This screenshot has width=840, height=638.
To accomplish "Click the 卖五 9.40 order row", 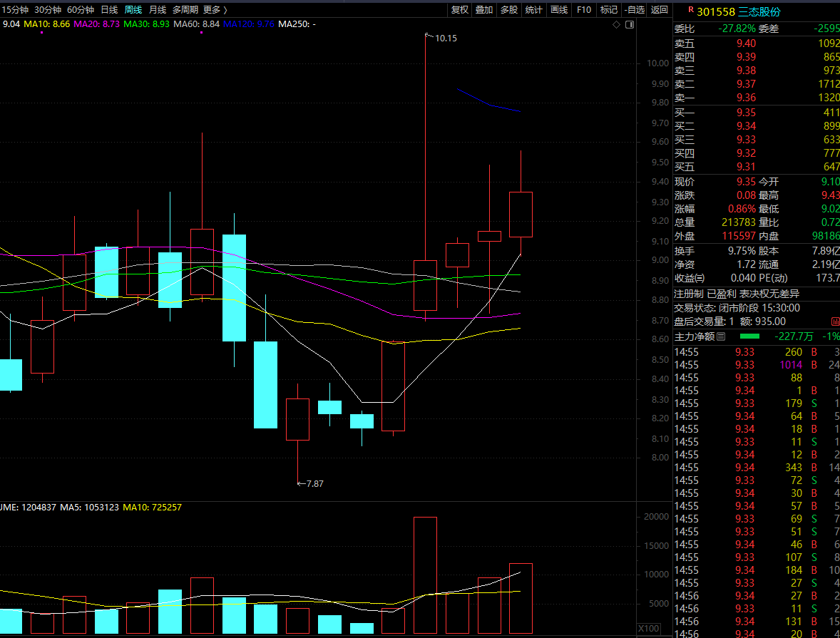I will 757,43.
